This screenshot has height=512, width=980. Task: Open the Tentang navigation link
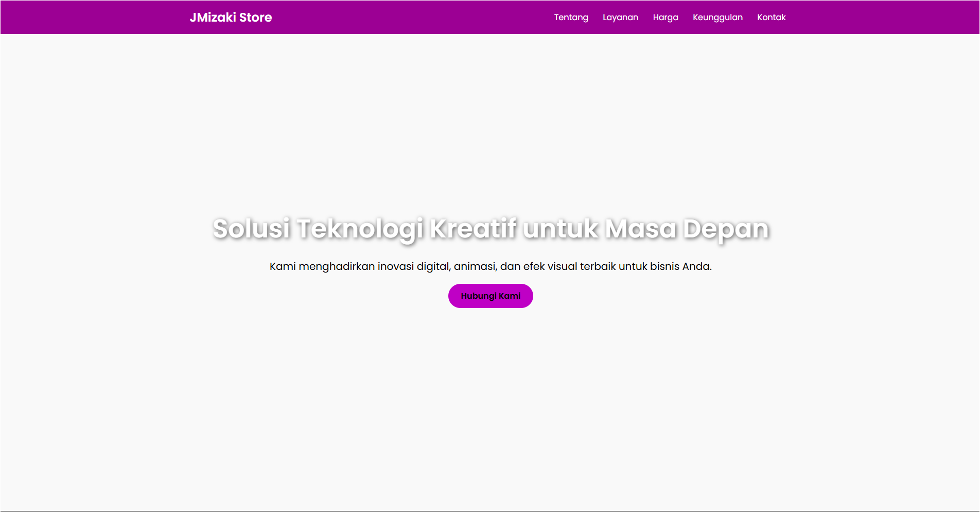point(571,18)
